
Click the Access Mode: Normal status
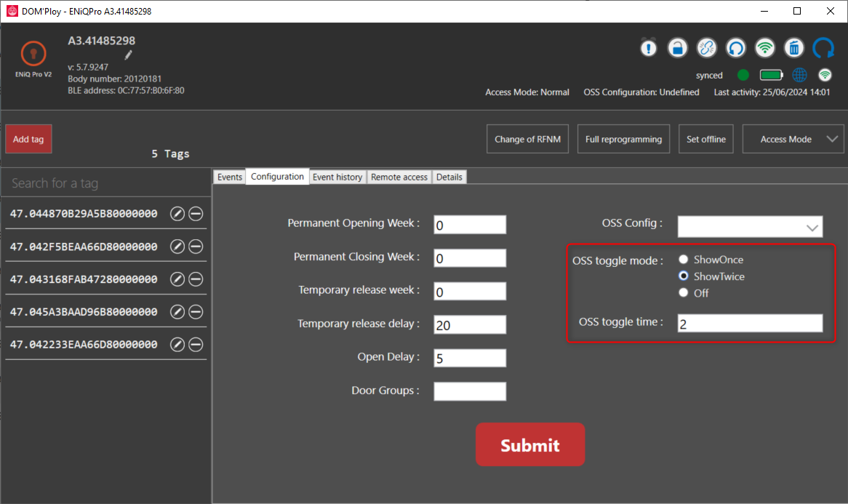pyautogui.click(x=527, y=92)
